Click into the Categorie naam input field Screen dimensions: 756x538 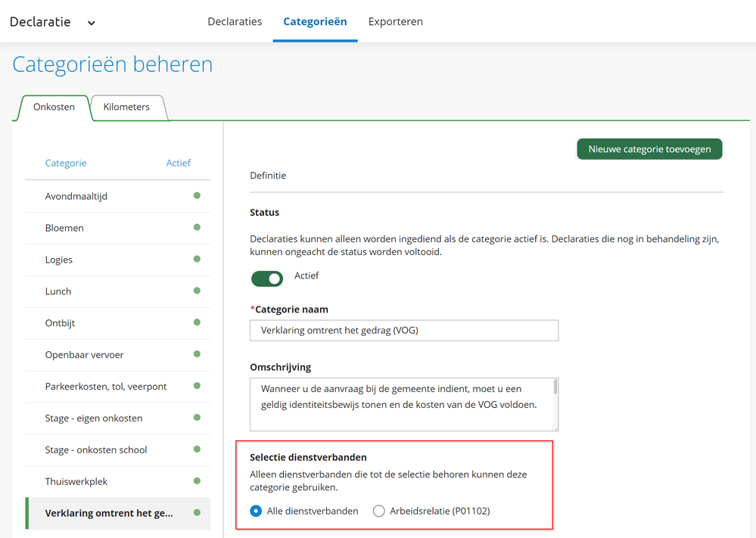pos(404,331)
